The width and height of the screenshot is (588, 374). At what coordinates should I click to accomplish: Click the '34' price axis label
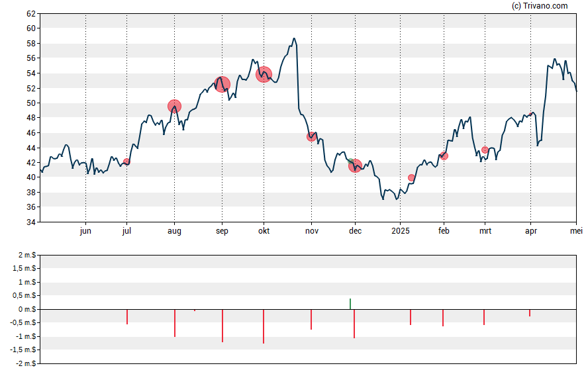31,222
